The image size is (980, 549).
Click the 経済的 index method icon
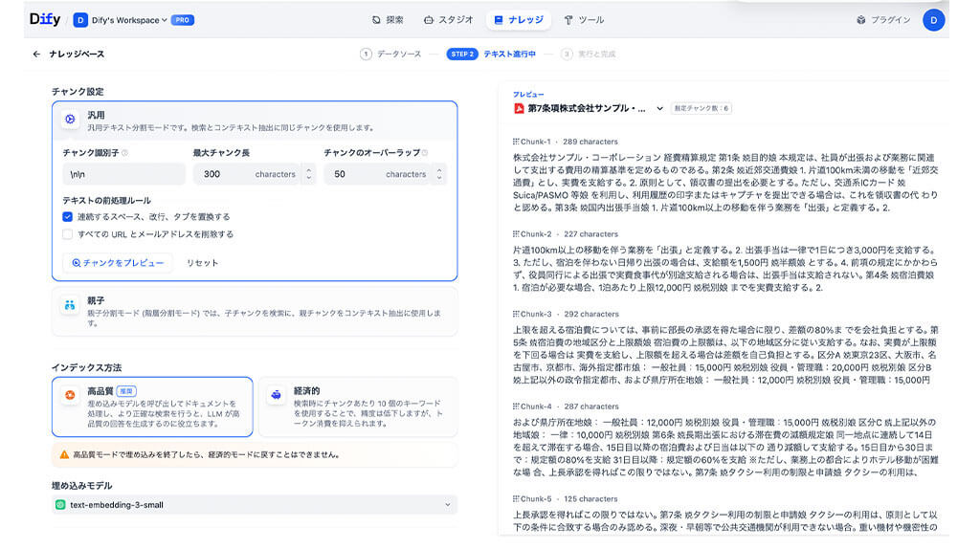click(x=277, y=394)
